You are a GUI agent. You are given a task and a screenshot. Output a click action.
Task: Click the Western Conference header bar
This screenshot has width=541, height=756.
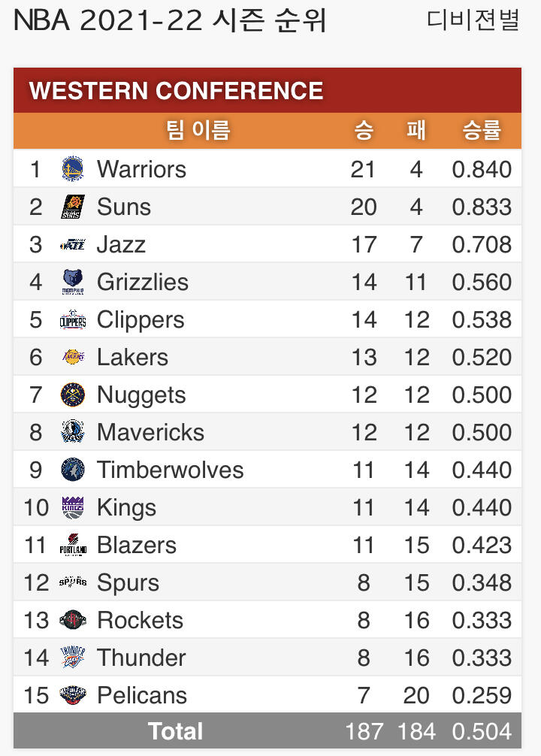click(x=267, y=91)
